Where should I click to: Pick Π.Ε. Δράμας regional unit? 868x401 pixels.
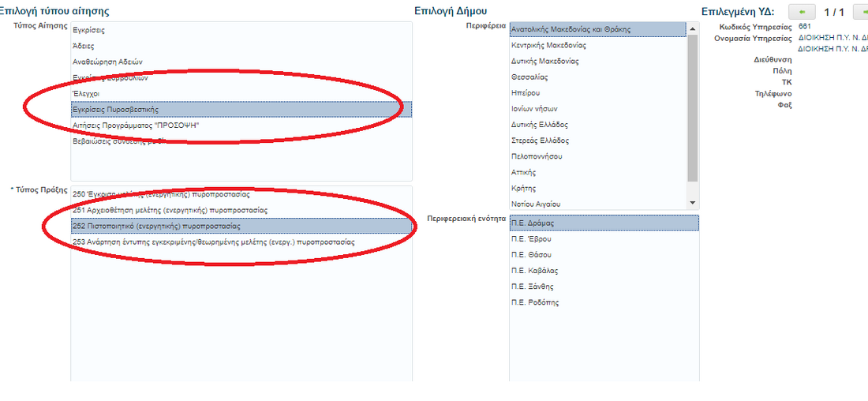[x=533, y=223]
